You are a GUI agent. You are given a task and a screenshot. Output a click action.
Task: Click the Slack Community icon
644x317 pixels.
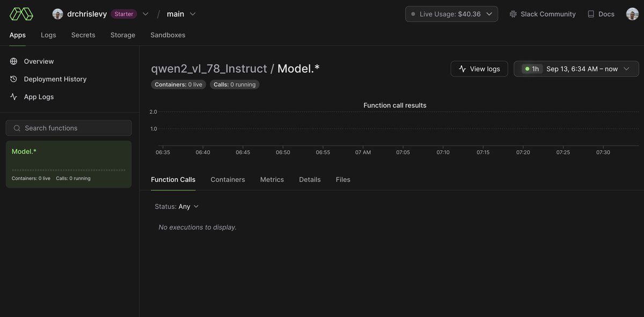(513, 14)
